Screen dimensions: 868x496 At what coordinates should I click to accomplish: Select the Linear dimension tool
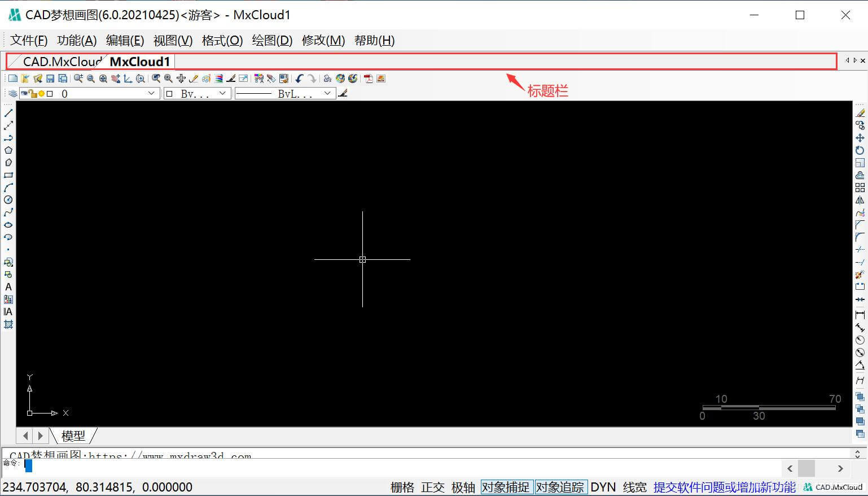tap(860, 315)
